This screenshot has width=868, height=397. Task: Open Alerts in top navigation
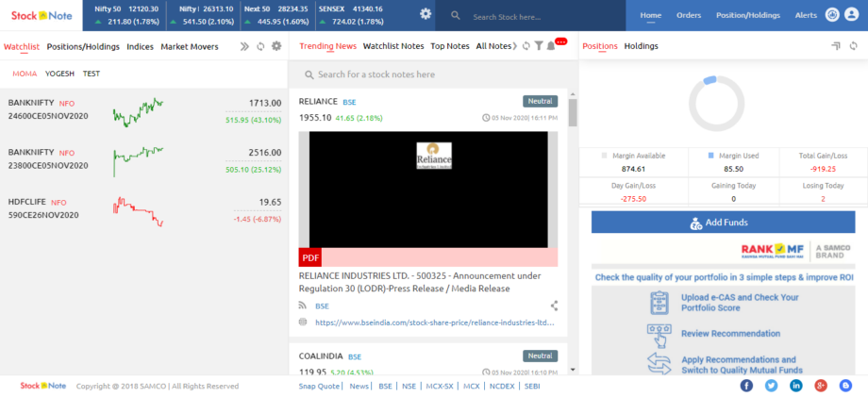point(806,15)
